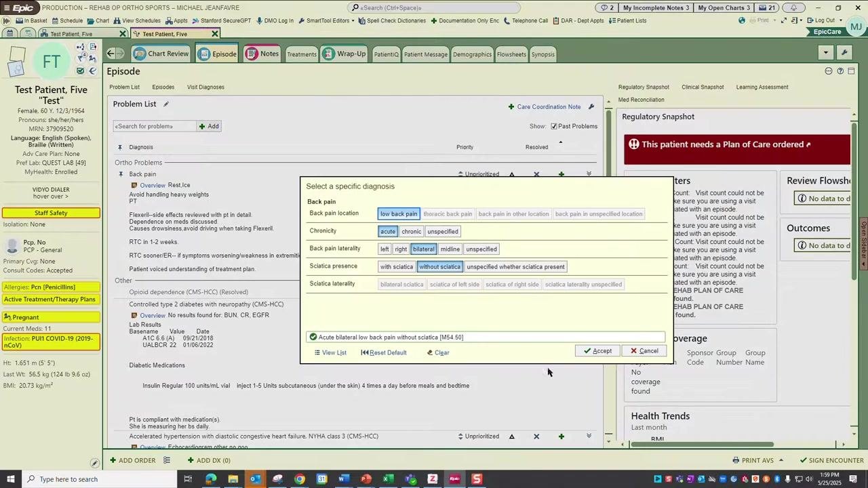This screenshot has height=488, width=868.
Task: Select midline laterality option
Action: [450, 249]
